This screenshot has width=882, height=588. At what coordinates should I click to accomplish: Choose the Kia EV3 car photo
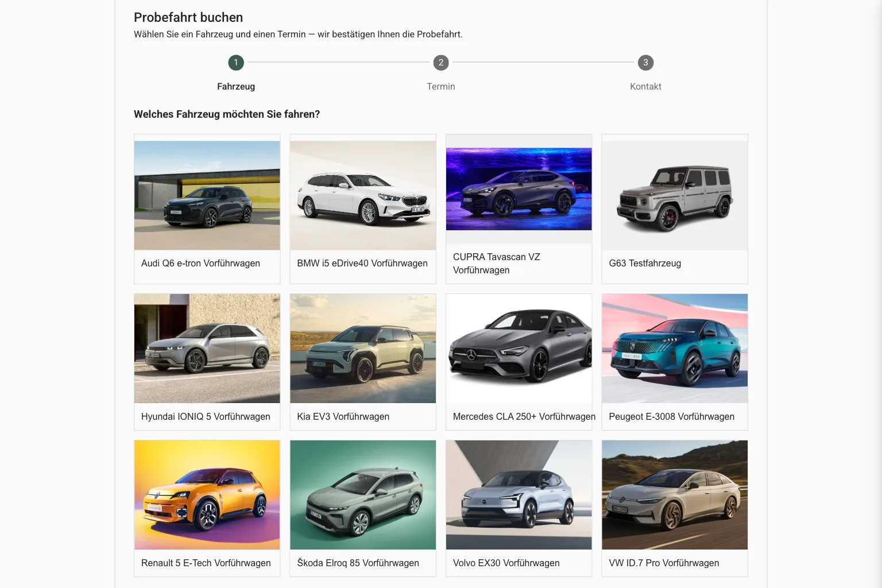(x=363, y=349)
